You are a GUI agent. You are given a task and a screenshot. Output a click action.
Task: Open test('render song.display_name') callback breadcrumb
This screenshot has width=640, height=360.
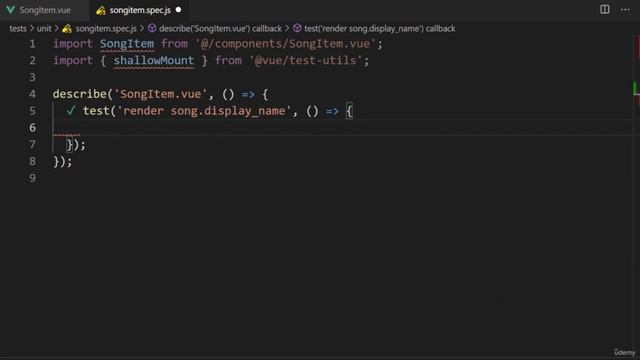(380, 29)
